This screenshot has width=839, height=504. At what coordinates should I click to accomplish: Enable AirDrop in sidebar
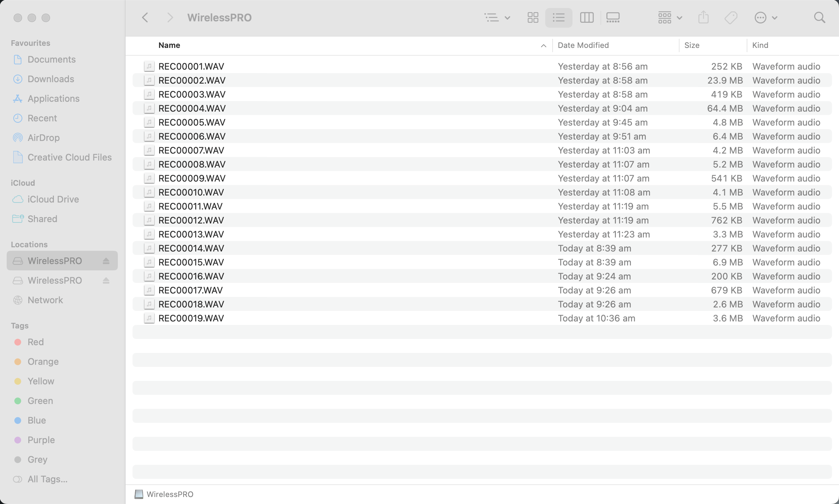pos(43,137)
